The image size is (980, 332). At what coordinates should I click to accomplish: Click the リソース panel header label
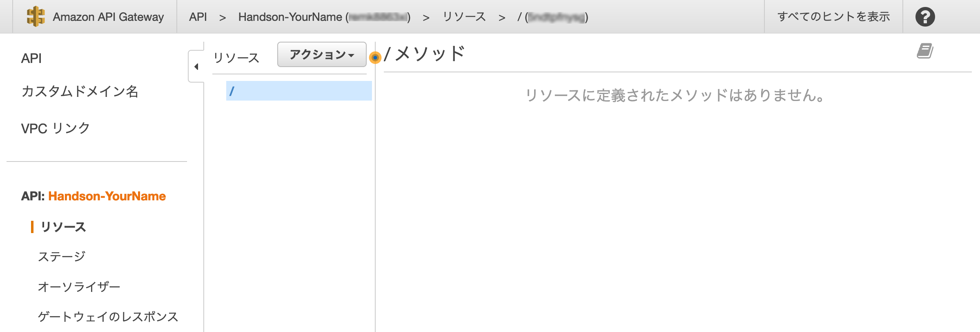(236, 58)
